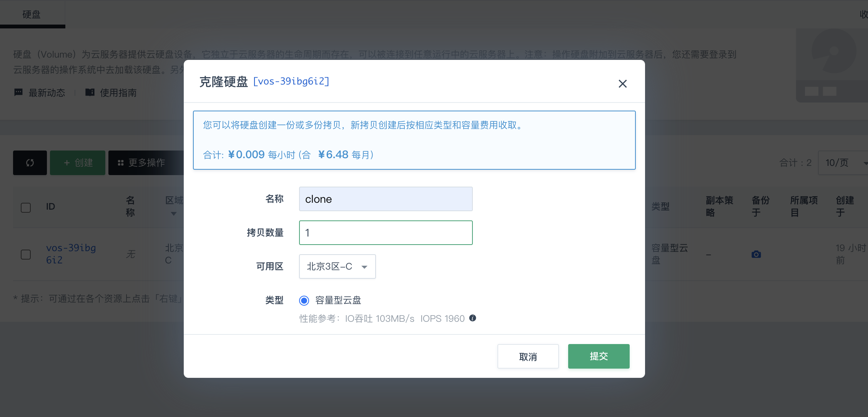Open the disk ID vos-39ibg6i2 link in the table
This screenshot has height=417, width=868.
[71, 254]
